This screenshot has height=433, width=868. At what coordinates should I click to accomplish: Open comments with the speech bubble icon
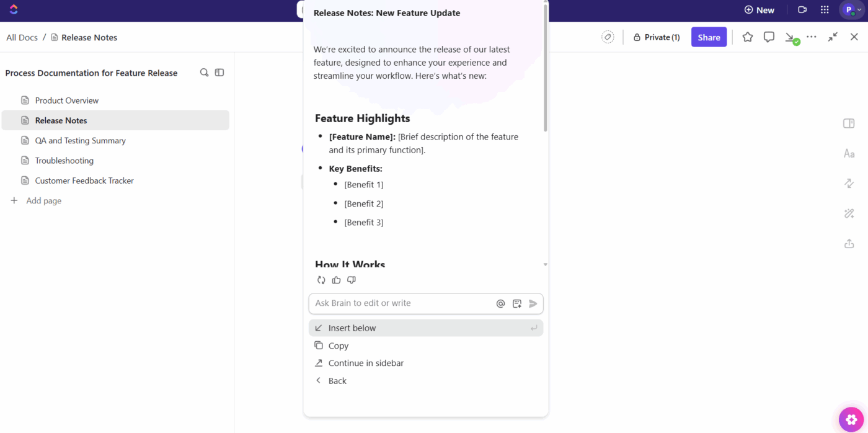[769, 37]
